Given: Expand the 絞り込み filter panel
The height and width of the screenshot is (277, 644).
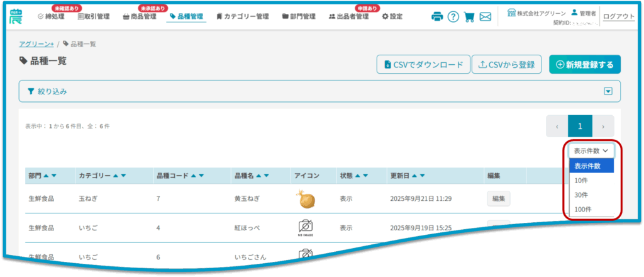Looking at the screenshot, I should [x=608, y=91].
